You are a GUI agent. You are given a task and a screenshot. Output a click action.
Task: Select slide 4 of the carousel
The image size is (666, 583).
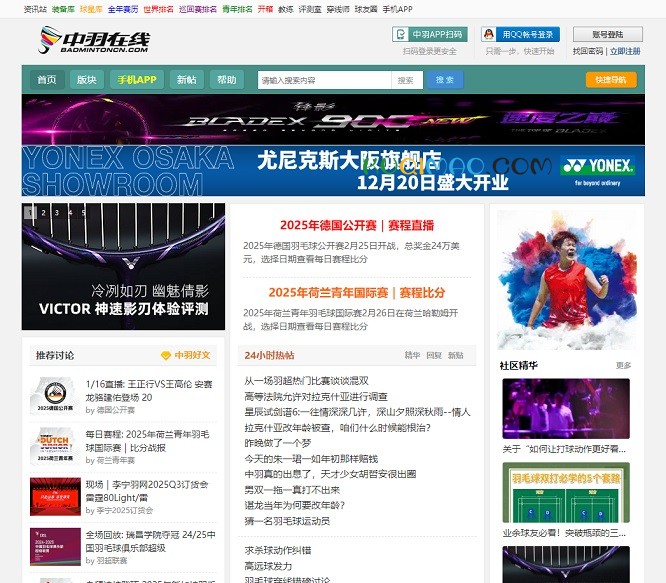point(71,212)
